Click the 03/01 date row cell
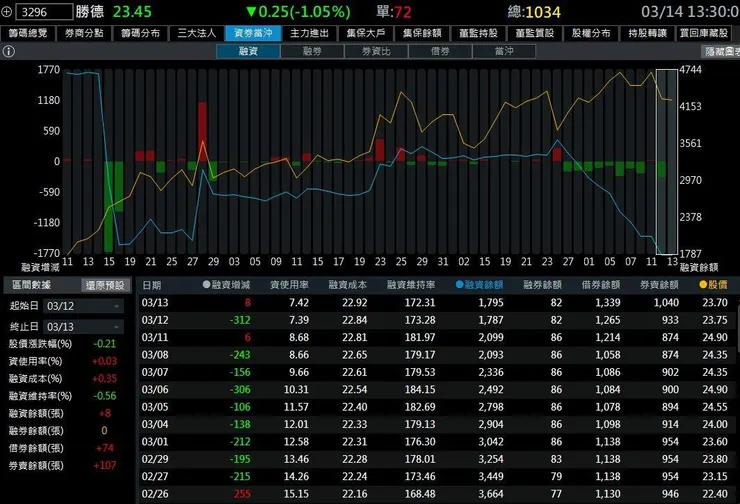This screenshot has width=740, height=504. 155,442
